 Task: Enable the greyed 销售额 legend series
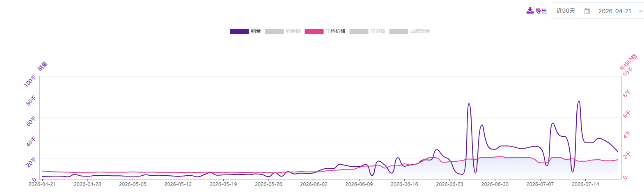click(283, 31)
